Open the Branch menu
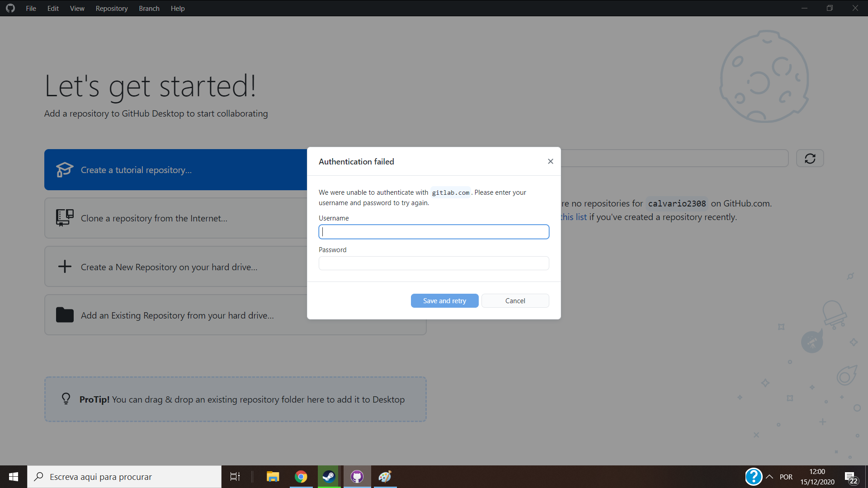Viewport: 868px width, 488px height. click(149, 8)
